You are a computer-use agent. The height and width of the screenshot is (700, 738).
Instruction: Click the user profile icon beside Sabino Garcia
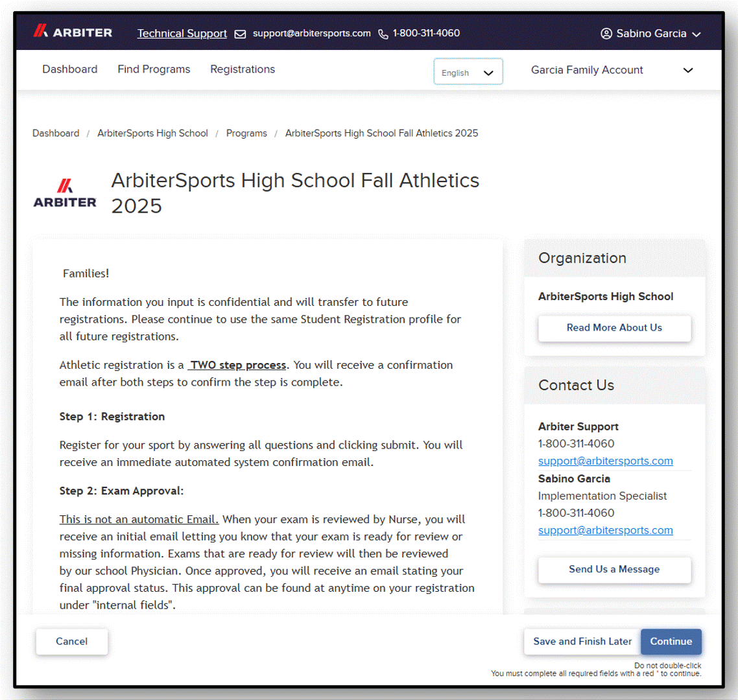[606, 34]
